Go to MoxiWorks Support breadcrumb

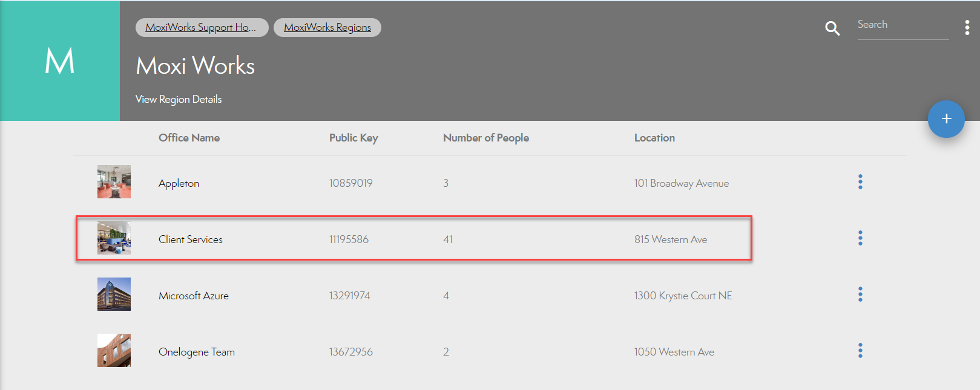pos(202,27)
